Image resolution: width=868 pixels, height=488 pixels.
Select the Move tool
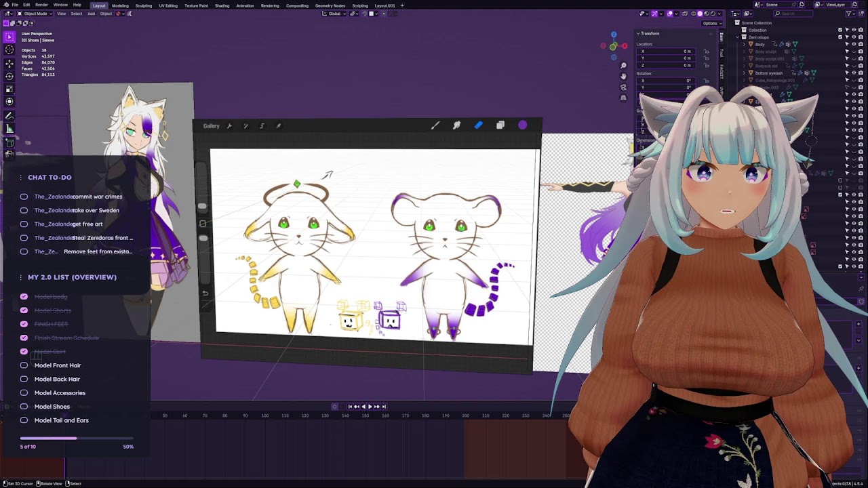9,63
